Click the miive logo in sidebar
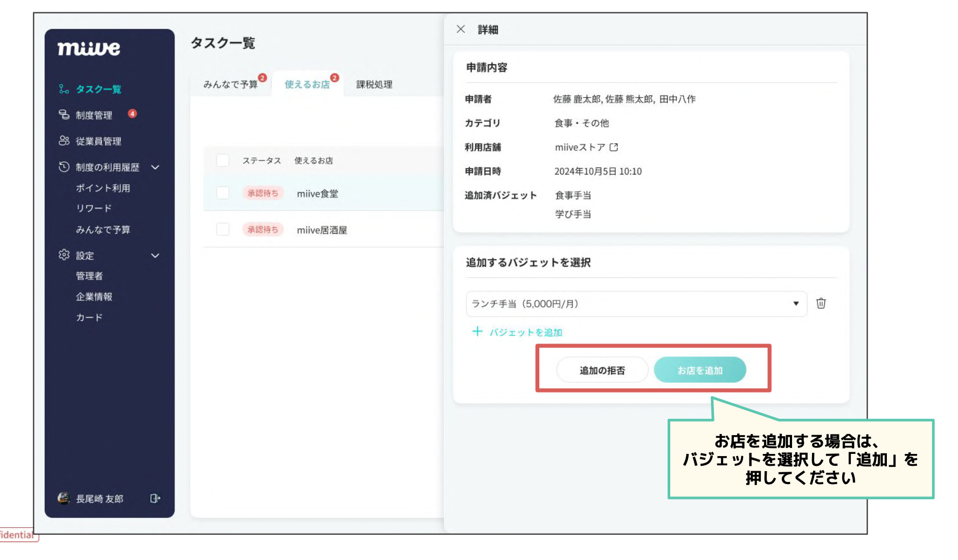This screenshot has width=958, height=560. [89, 48]
